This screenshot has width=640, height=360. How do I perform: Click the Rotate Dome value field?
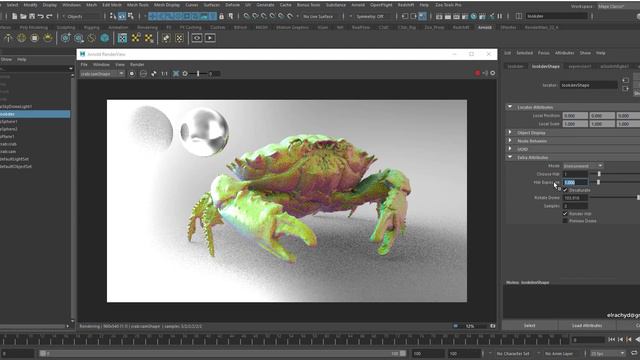point(575,198)
